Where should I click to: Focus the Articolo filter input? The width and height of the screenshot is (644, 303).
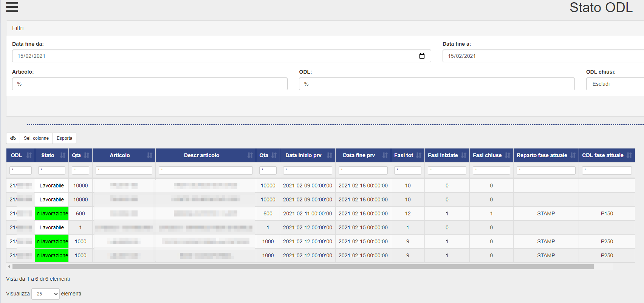point(150,84)
